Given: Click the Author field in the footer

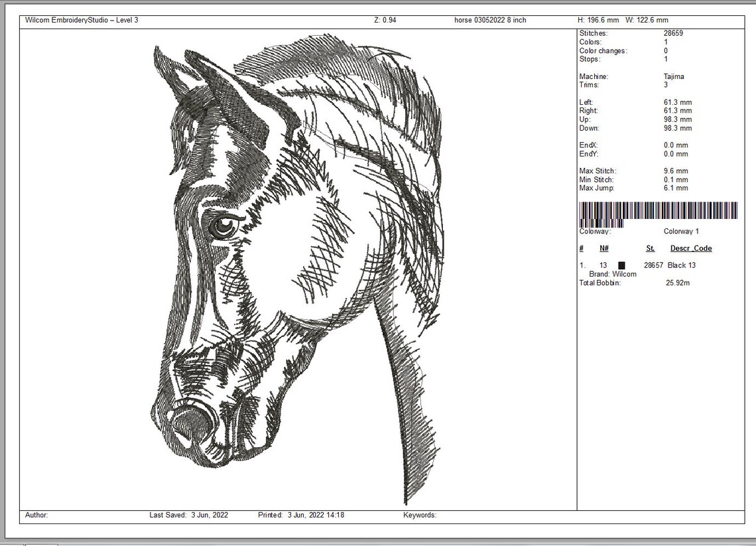Looking at the screenshot, I should pyautogui.click(x=36, y=515).
